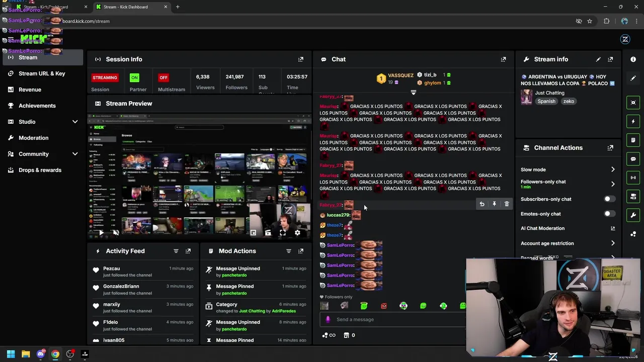Expand the Community sidebar section
644x362 pixels.
click(x=75, y=154)
